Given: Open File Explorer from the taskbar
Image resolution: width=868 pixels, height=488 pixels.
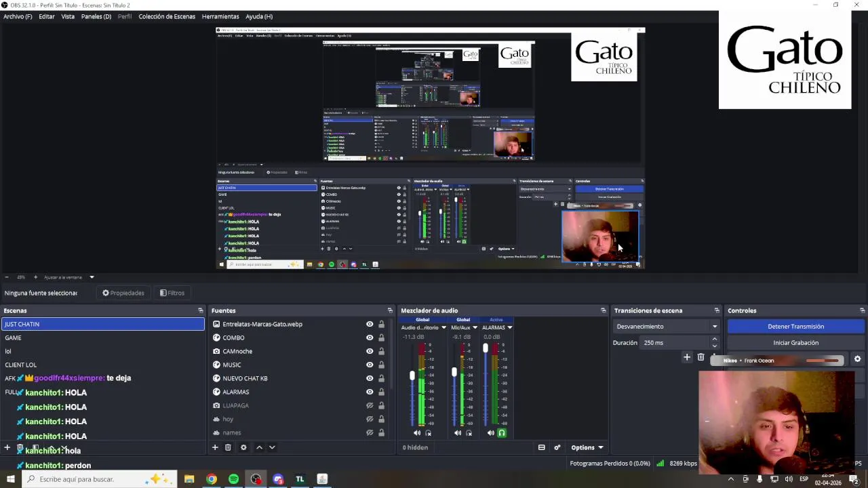Looking at the screenshot, I should pyautogui.click(x=189, y=479).
